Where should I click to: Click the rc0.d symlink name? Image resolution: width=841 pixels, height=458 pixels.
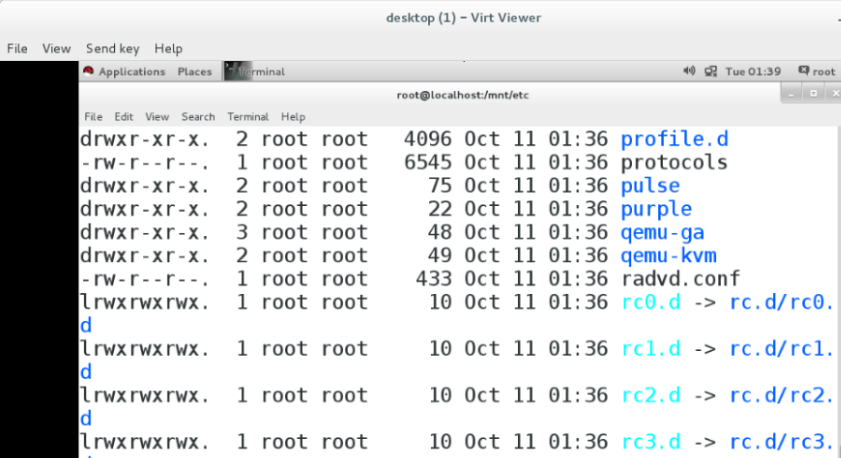tap(651, 302)
